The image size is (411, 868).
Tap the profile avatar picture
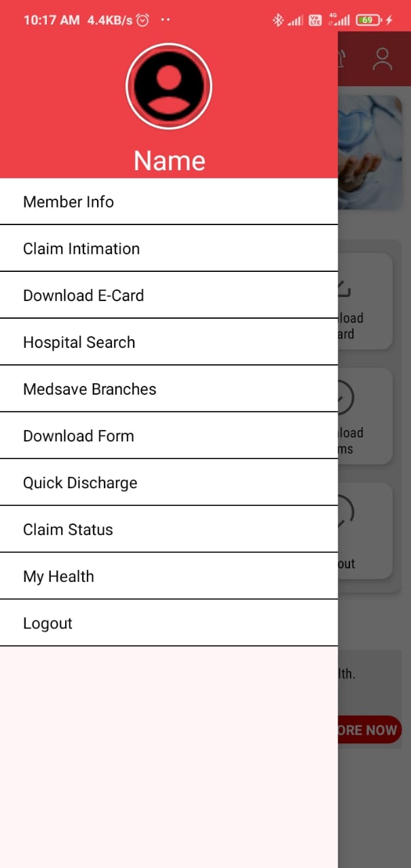[x=169, y=86]
